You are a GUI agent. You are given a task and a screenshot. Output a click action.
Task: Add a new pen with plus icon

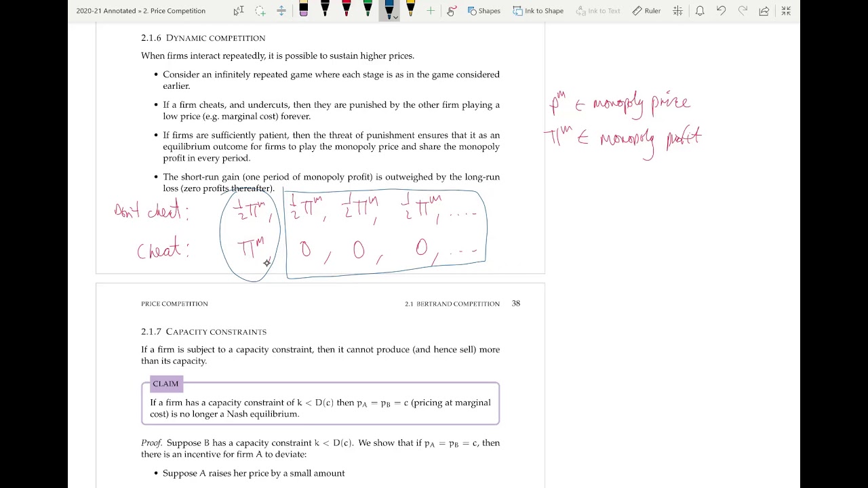click(431, 11)
